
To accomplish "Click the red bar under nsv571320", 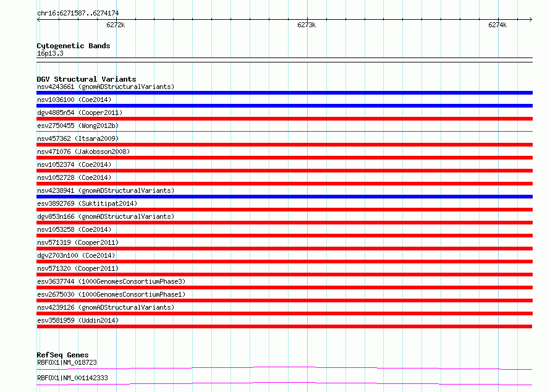I will (x=284, y=275).
